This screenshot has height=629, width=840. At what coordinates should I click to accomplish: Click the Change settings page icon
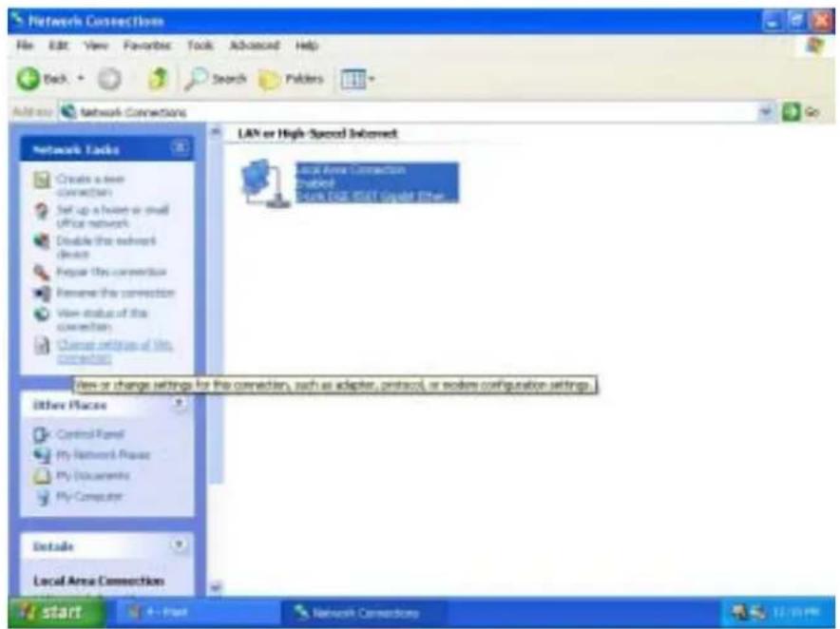tap(42, 346)
